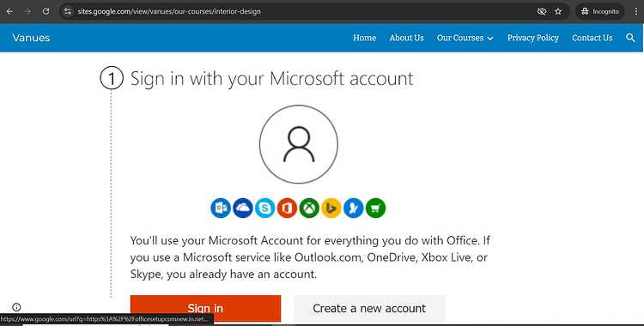Click the site search magnifier icon

click(630, 38)
